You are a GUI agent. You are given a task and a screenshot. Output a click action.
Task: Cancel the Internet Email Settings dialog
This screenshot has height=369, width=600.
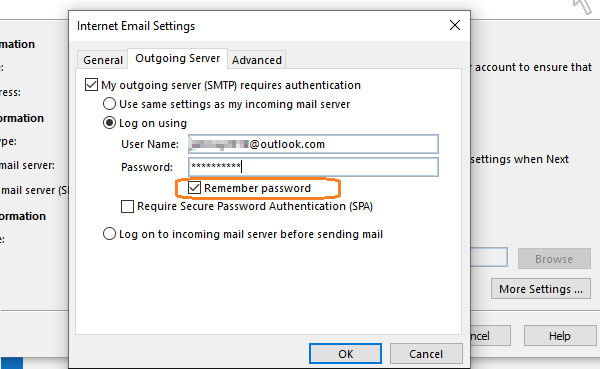pyautogui.click(x=426, y=354)
